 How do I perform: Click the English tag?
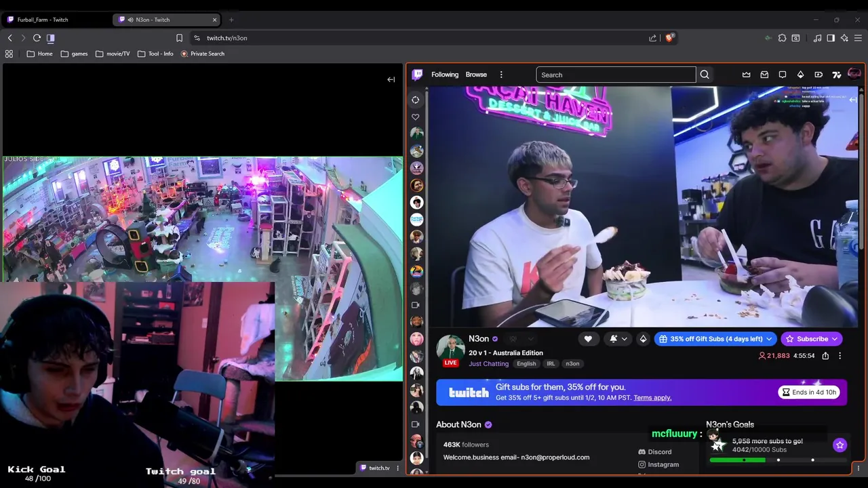[526, 364]
